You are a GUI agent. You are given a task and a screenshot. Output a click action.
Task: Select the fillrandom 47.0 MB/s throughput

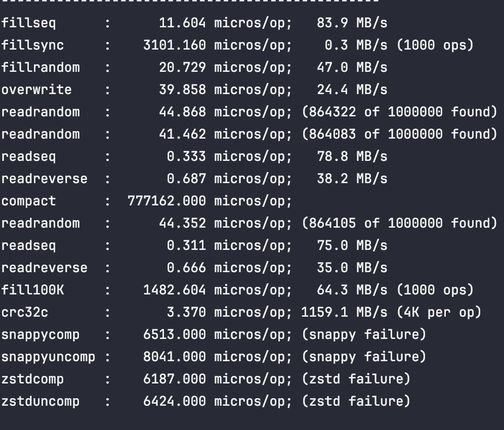click(352, 67)
